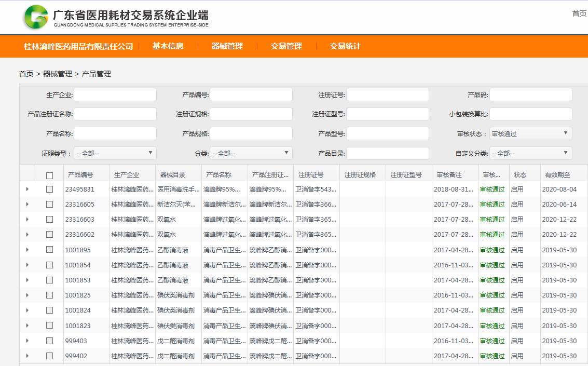Check the box for product 1001854

click(x=49, y=265)
